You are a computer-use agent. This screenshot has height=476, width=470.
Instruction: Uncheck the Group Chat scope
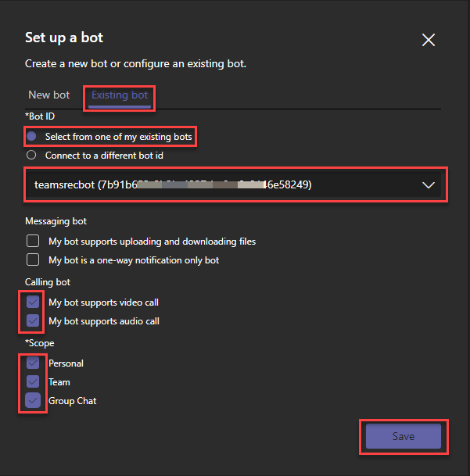coord(33,400)
